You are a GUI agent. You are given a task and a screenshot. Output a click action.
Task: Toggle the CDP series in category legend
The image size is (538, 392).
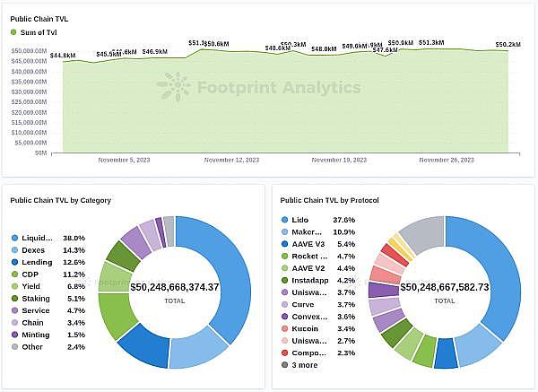(x=34, y=274)
